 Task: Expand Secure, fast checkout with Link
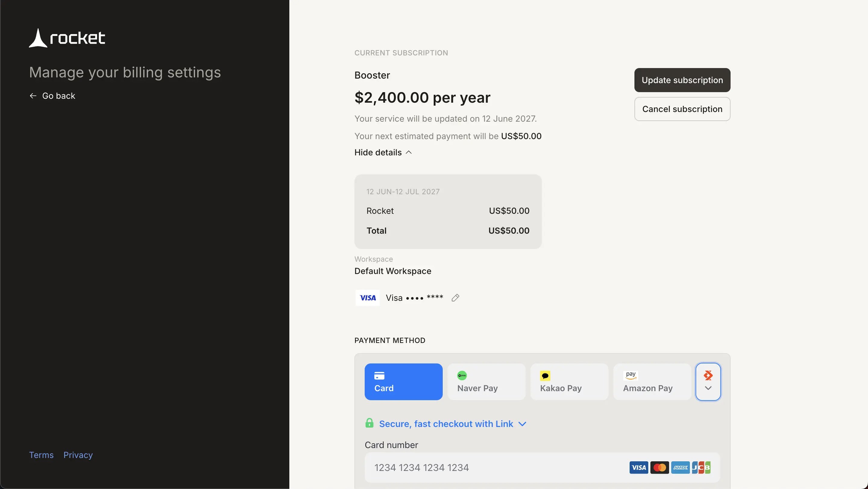click(452, 424)
